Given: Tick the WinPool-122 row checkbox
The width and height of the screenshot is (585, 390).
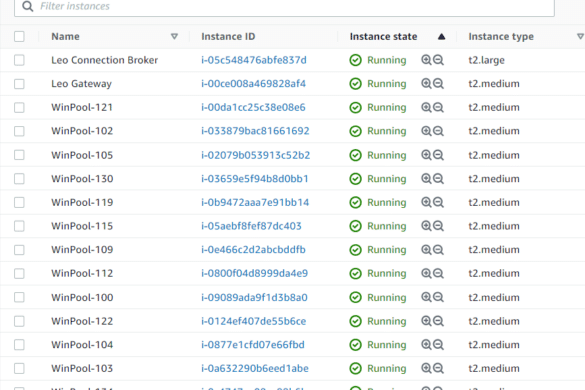Looking at the screenshot, I should point(19,321).
